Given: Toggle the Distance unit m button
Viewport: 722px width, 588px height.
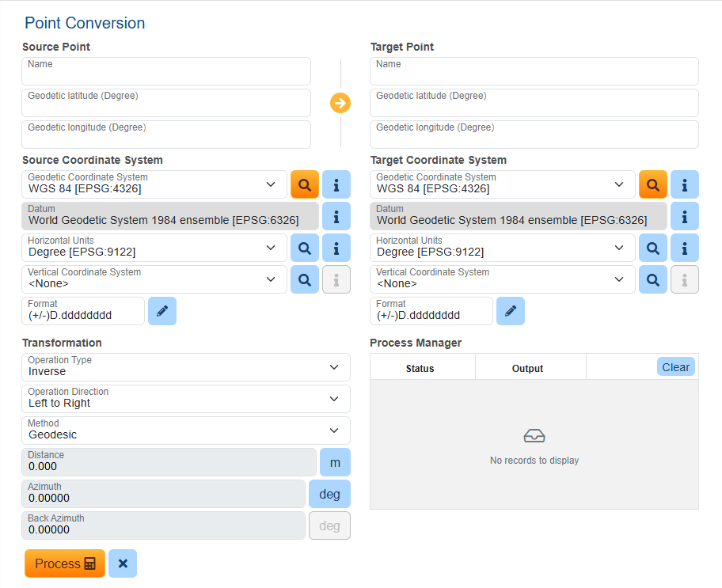Looking at the screenshot, I should [335, 462].
